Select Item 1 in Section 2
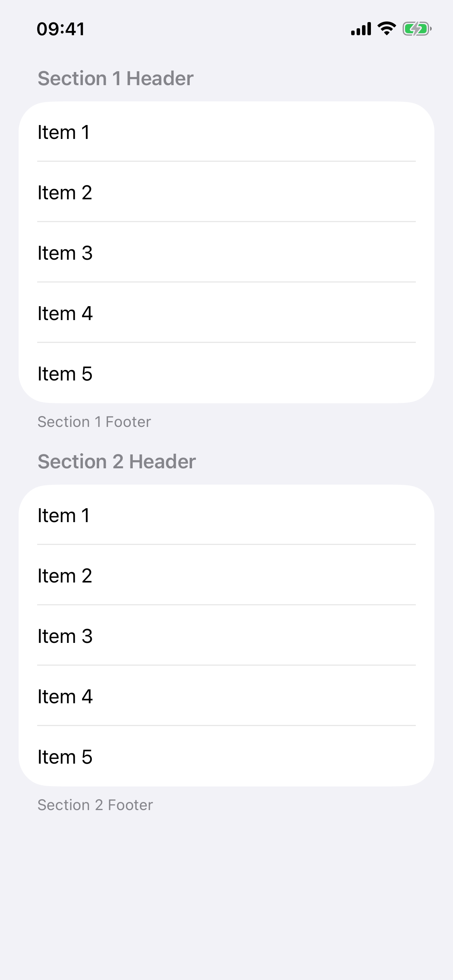Viewport: 453px width, 980px height. point(226,515)
